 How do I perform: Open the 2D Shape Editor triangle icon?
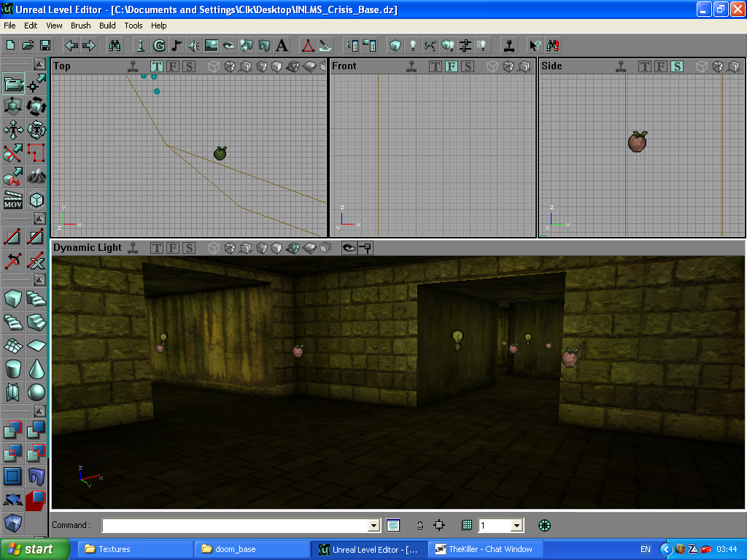pyautogui.click(x=309, y=45)
